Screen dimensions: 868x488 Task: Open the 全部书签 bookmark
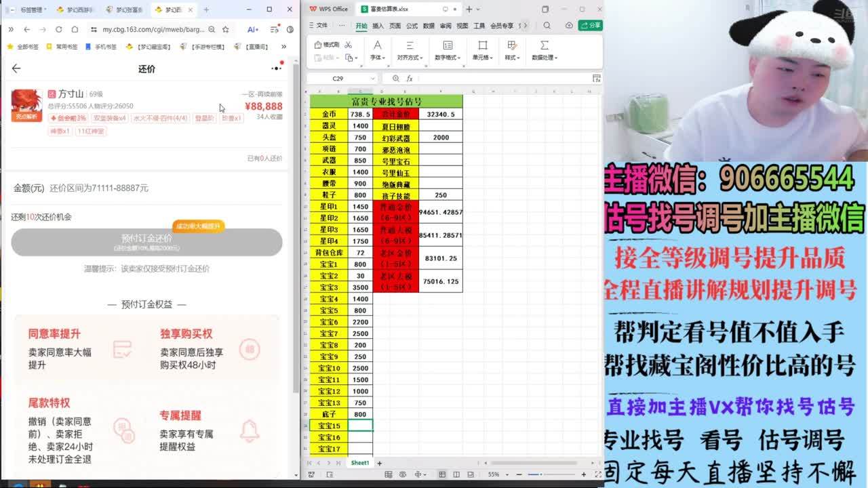pyautogui.click(x=22, y=47)
